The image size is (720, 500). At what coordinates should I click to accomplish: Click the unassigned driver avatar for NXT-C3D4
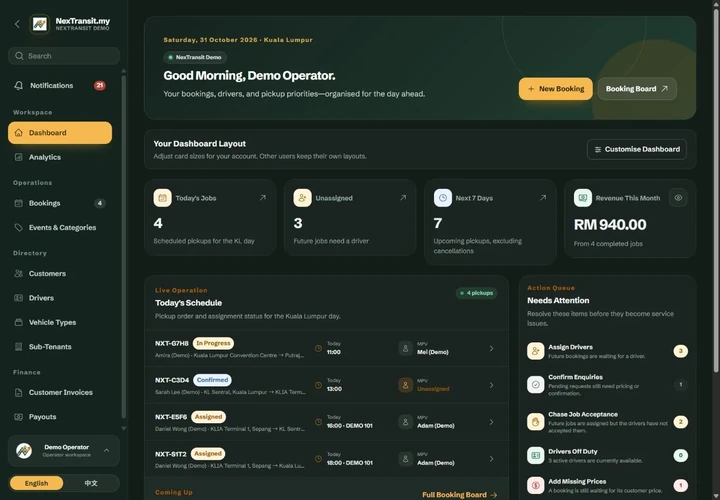405,385
